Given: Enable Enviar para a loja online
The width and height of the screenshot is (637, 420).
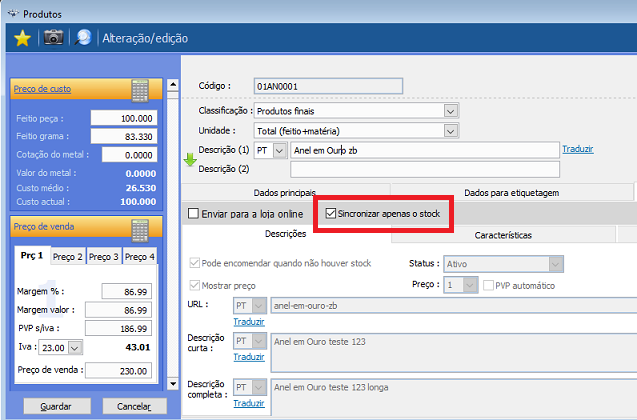Looking at the screenshot, I should (194, 214).
